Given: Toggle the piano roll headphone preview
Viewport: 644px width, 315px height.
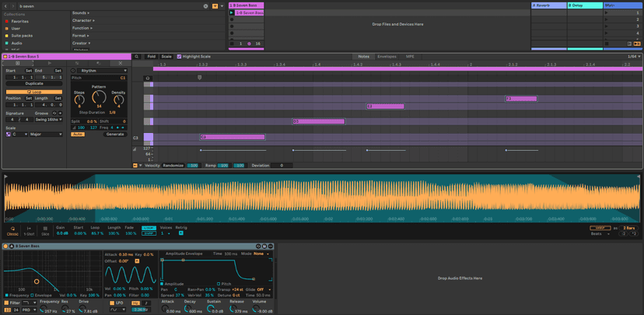Looking at the screenshot, I should coord(148,78).
